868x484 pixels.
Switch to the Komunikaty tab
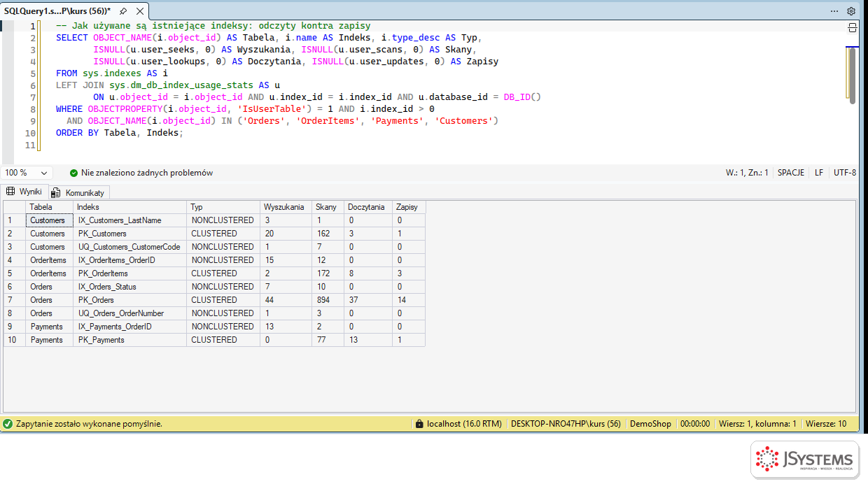pyautogui.click(x=78, y=192)
